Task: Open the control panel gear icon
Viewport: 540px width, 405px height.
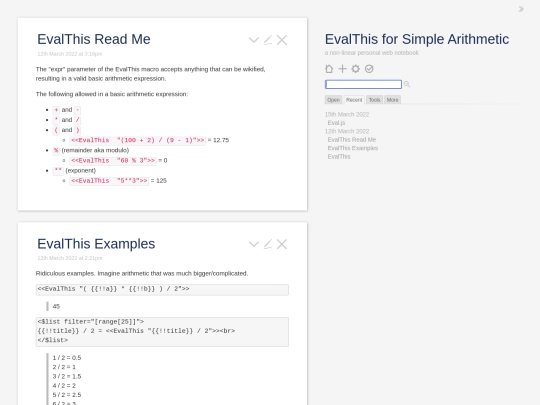Action: tap(355, 69)
